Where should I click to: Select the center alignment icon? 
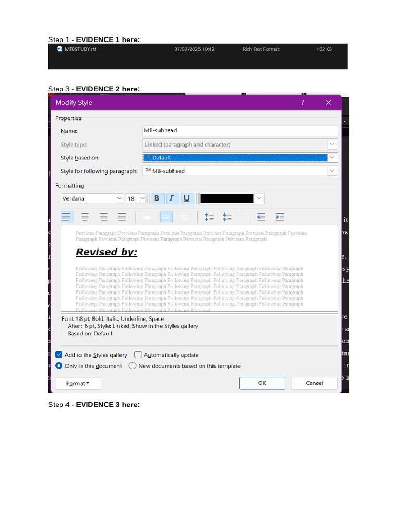point(85,217)
